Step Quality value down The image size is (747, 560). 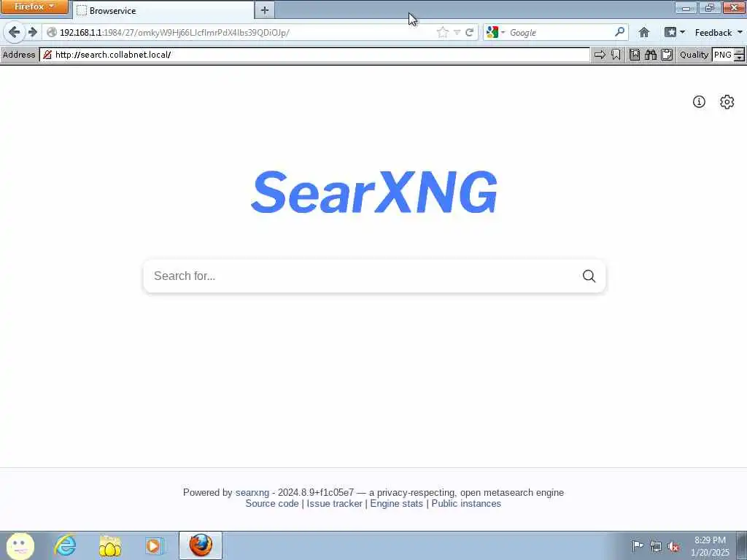pos(739,58)
